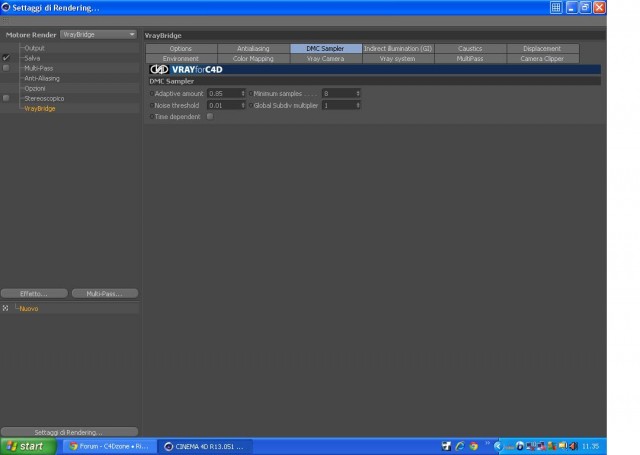Viewport: 640px width, 455px height.
Task: Launch Internet Explorer from quick launch
Action: click(460, 446)
